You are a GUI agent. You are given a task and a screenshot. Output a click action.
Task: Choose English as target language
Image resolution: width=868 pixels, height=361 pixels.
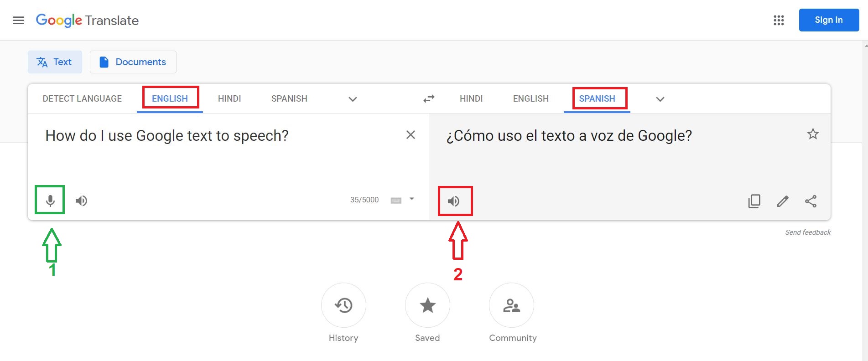[531, 98]
